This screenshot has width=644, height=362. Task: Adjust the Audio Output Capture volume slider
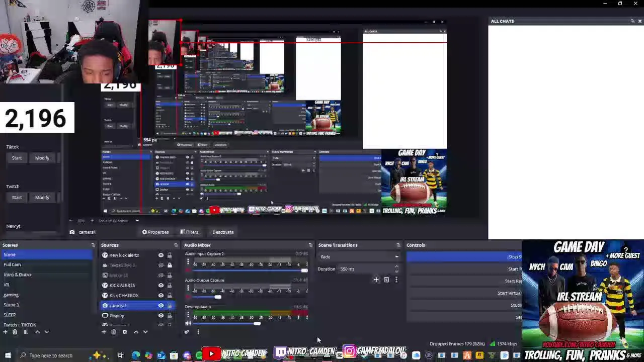tap(218, 297)
